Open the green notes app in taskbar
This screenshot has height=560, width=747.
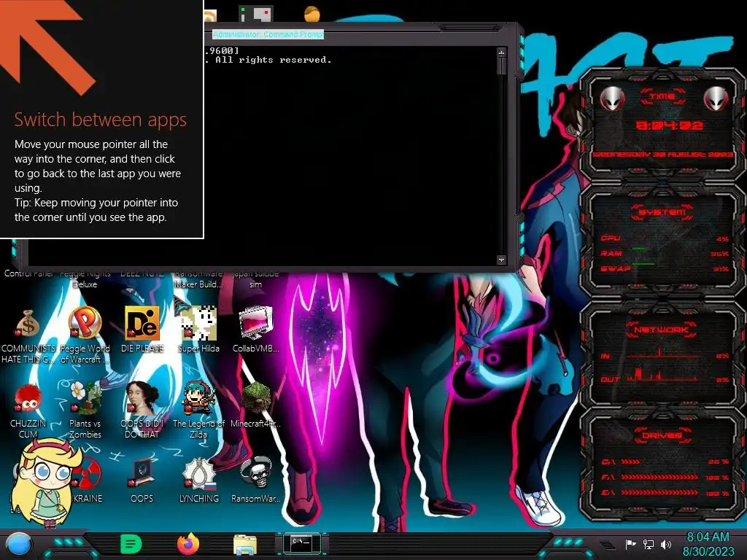click(x=131, y=544)
